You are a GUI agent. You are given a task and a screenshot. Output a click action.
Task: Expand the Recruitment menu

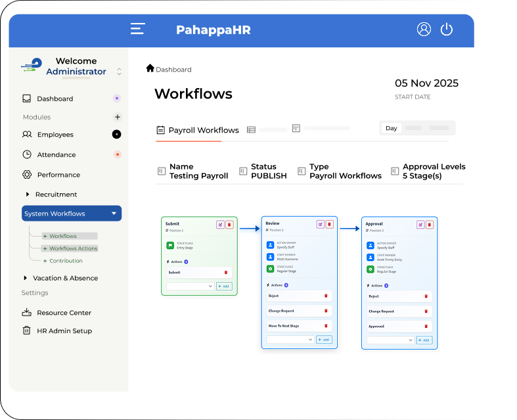[28, 195]
